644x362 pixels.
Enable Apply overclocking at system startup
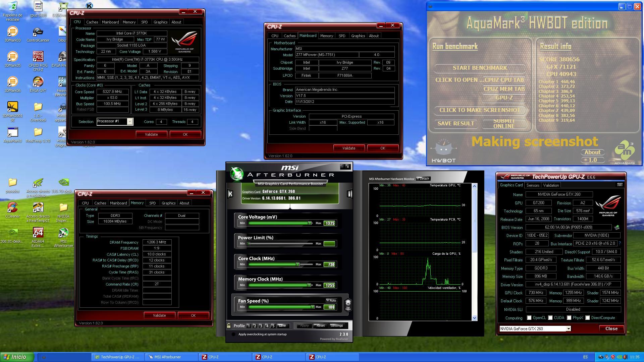click(x=234, y=334)
